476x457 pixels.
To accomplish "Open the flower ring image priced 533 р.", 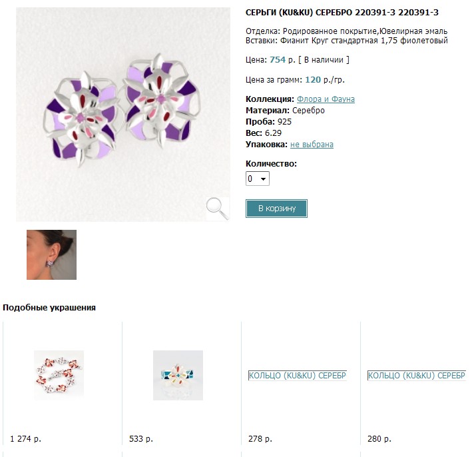I will coord(178,375).
